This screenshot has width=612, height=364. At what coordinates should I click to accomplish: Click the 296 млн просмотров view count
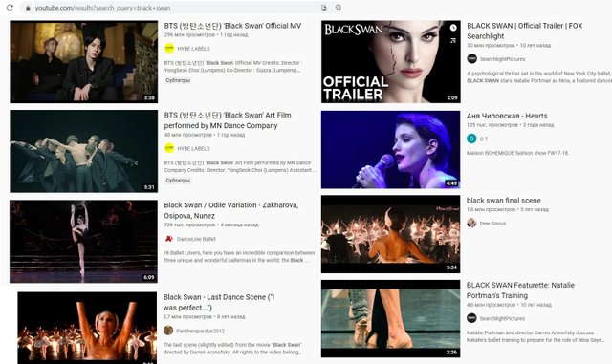click(x=189, y=34)
